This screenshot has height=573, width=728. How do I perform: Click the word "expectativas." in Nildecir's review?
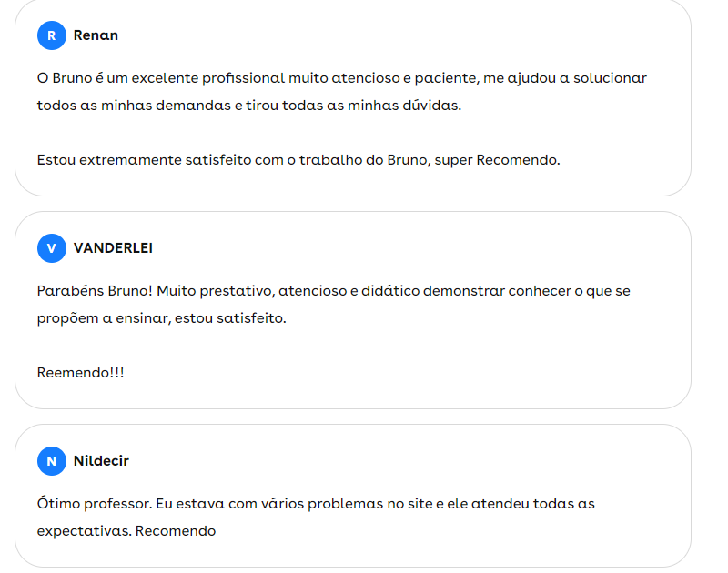[x=84, y=531]
